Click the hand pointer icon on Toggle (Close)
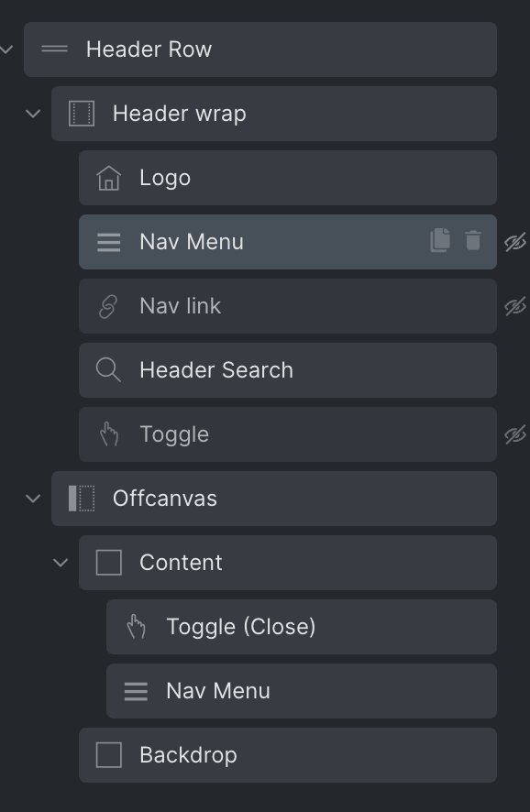 tap(137, 627)
